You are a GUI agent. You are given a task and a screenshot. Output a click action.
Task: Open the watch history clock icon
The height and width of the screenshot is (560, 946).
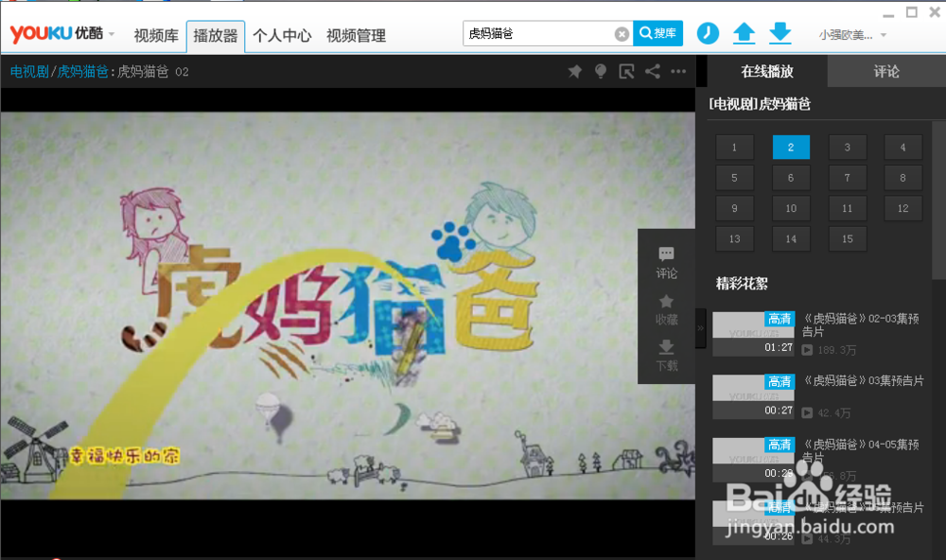pyautogui.click(x=708, y=33)
